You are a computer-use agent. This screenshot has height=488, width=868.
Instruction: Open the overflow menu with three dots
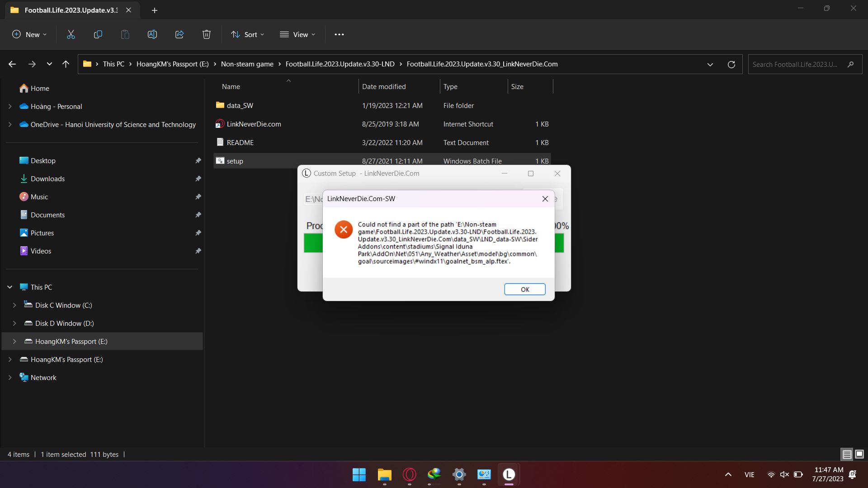click(339, 34)
